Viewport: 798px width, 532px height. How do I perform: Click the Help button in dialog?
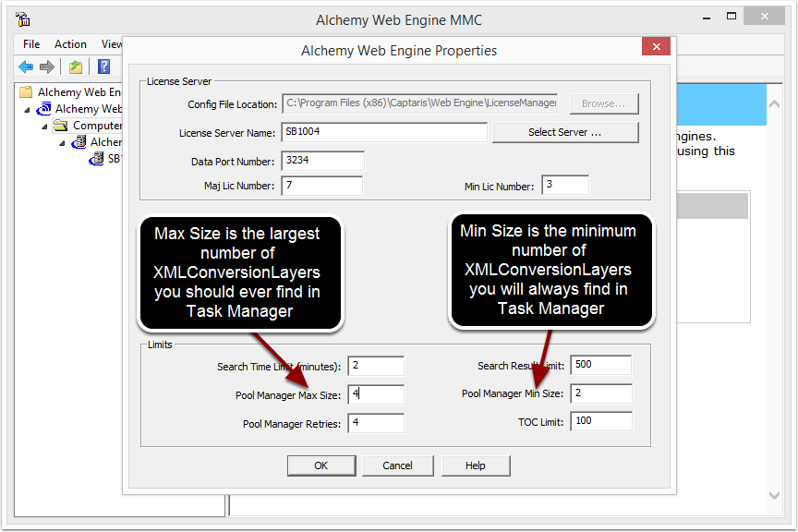click(476, 465)
